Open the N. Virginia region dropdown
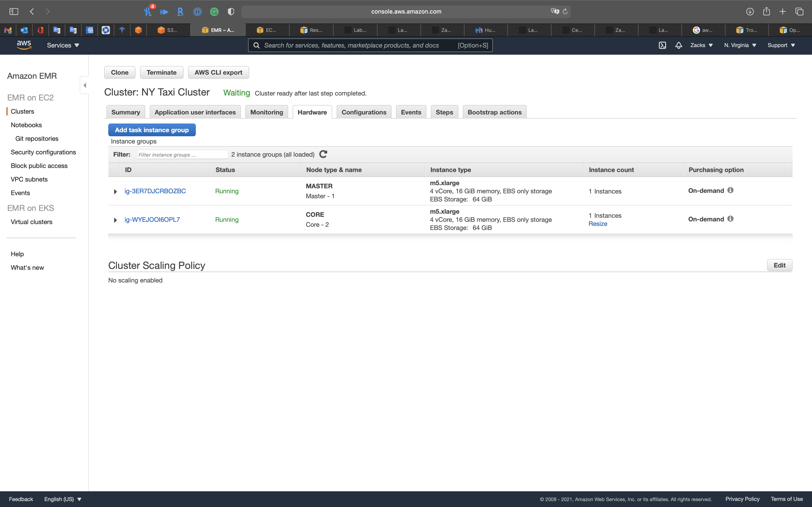 pos(740,45)
